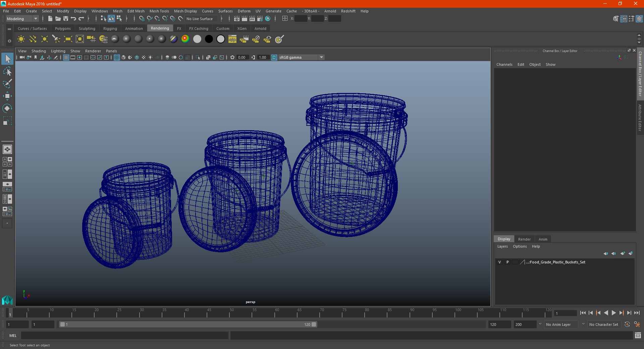This screenshot has width=644, height=349.
Task: Click the Ramp Shader rainbow sphere icon
Action: pyautogui.click(x=185, y=39)
